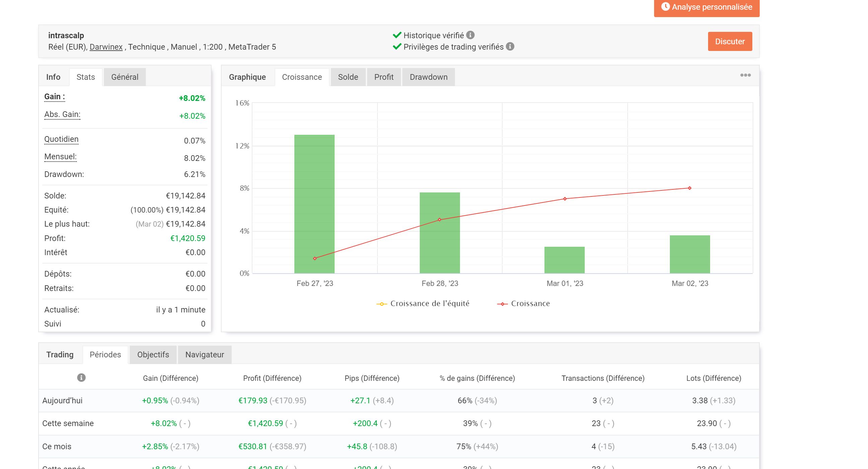Open the Solde chart tab

348,77
